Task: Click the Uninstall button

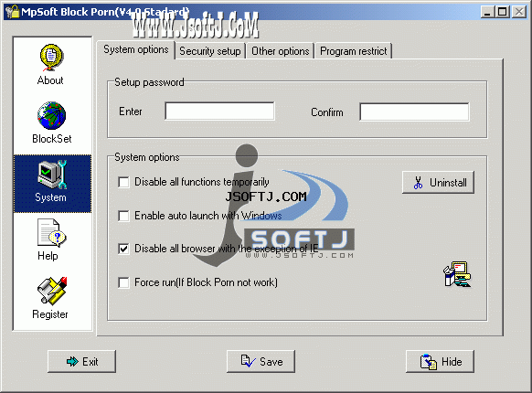Action: tap(438, 182)
